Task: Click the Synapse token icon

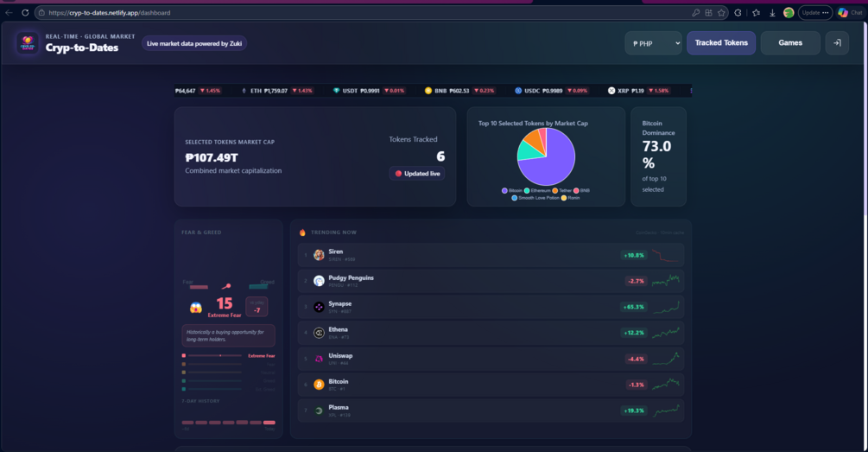Action: pos(319,307)
